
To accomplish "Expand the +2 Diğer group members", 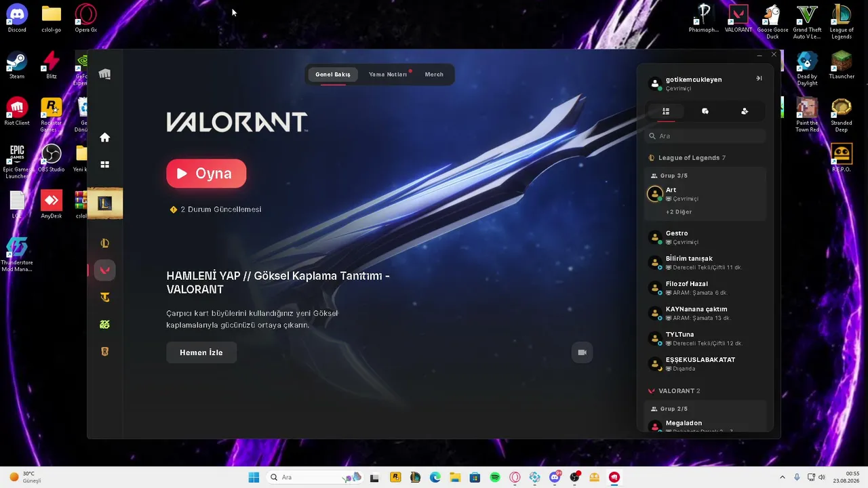I will 679,212.
